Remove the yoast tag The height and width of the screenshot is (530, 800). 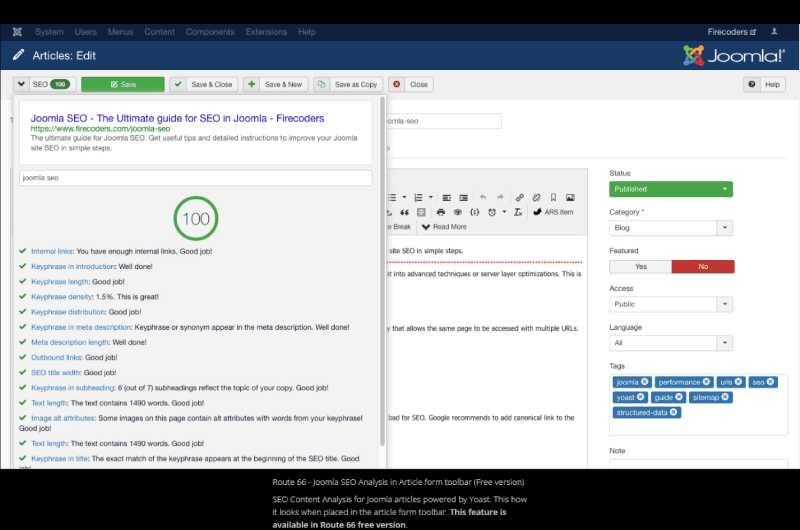pos(640,397)
